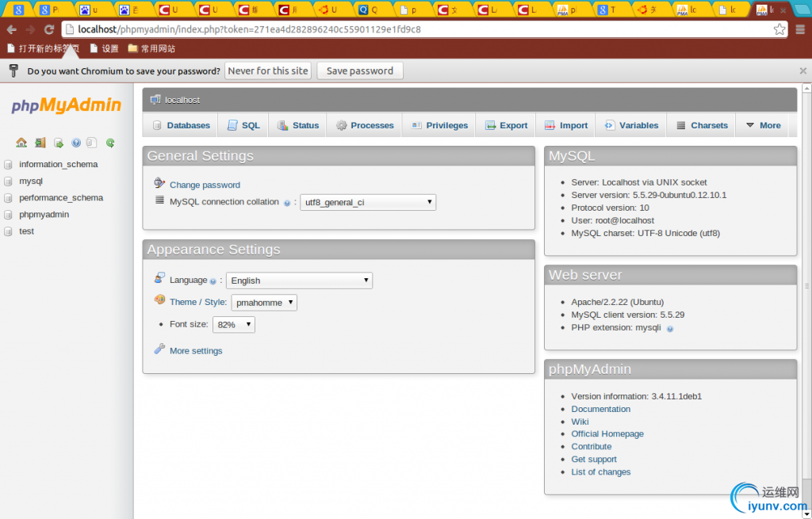The image size is (812, 519).
Task: Open the Font size 82% dropdown
Action: (234, 324)
